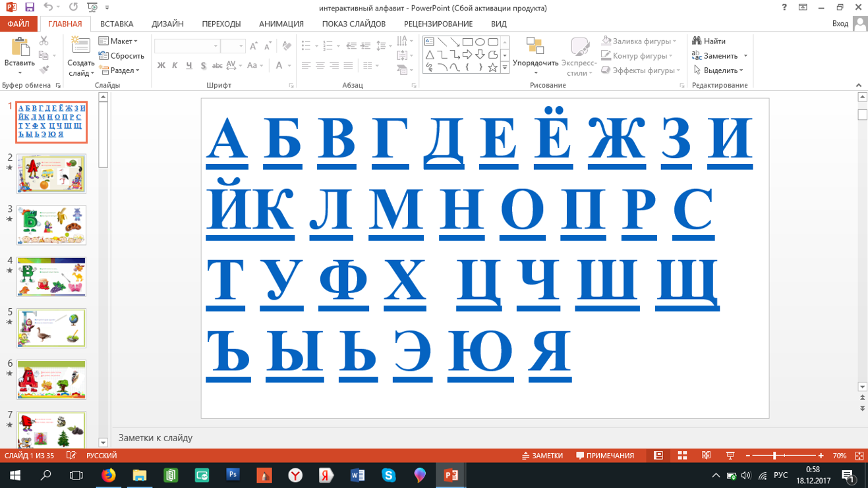The width and height of the screenshot is (868, 488).
Task: Open the Design (ДИЗАЙН) ribbon tab
Action: coord(167,24)
